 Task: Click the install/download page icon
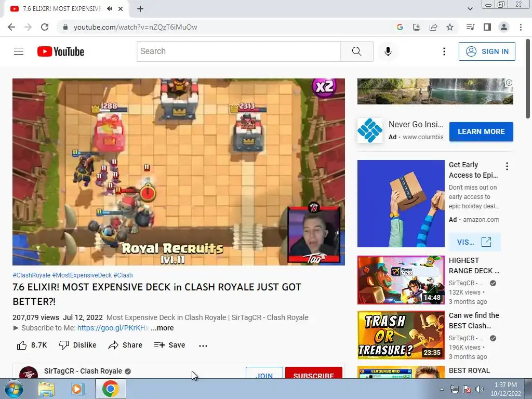(416, 27)
